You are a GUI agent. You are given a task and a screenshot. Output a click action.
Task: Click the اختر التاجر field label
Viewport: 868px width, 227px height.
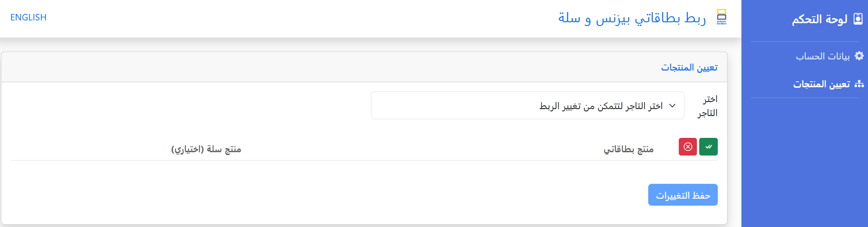coord(708,106)
